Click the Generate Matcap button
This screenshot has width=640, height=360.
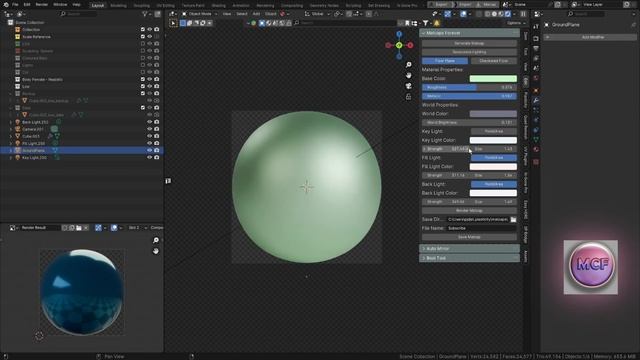tap(469, 43)
